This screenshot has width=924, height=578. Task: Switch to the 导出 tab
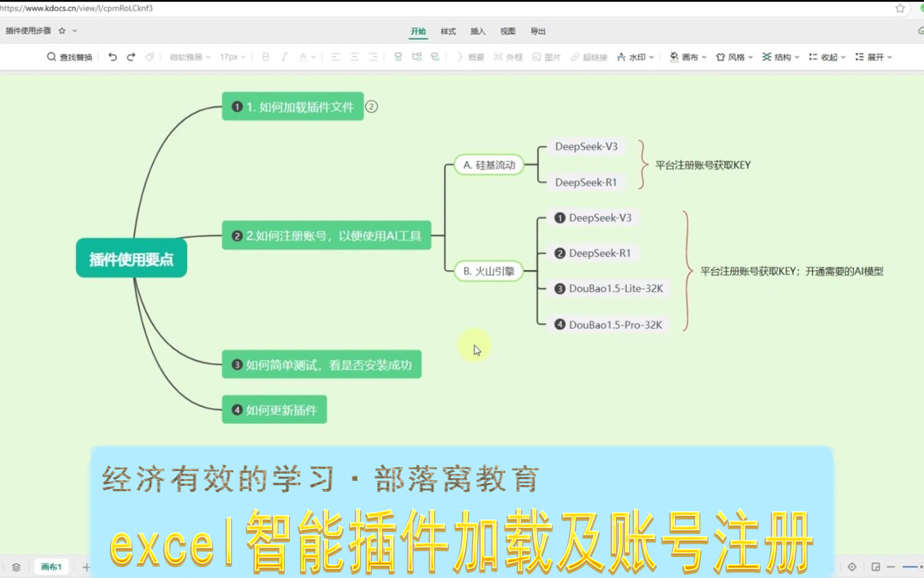coord(538,31)
